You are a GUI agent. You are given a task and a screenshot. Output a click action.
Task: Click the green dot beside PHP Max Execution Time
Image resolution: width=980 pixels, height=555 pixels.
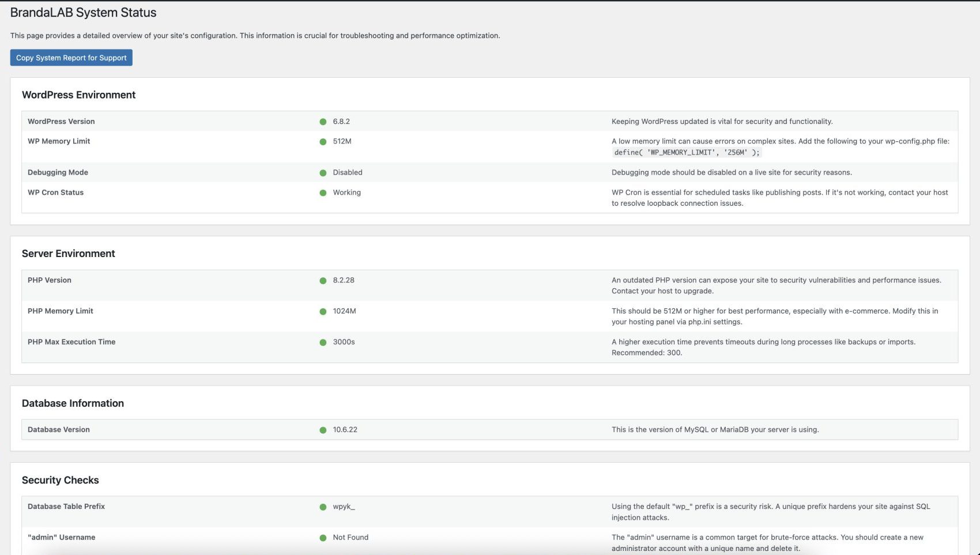[x=323, y=342]
